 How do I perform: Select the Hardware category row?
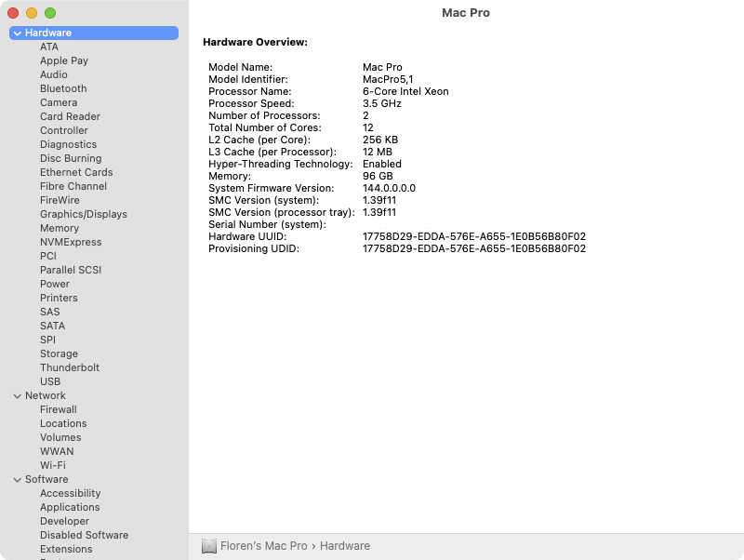click(94, 33)
